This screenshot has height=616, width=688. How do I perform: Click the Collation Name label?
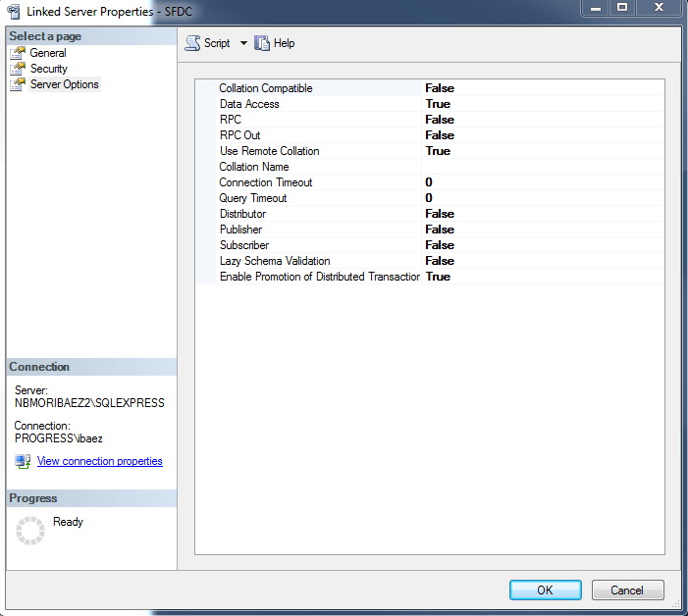pos(254,167)
